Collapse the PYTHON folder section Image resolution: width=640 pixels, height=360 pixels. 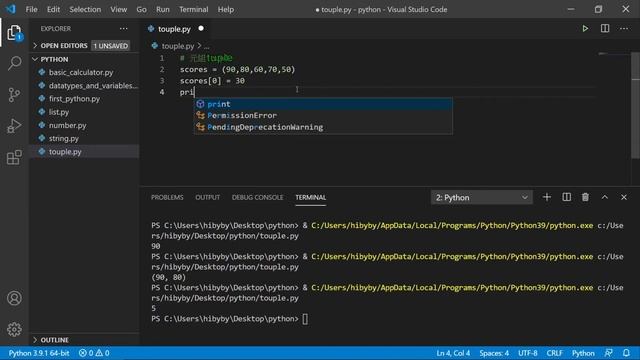pyautogui.click(x=84, y=59)
